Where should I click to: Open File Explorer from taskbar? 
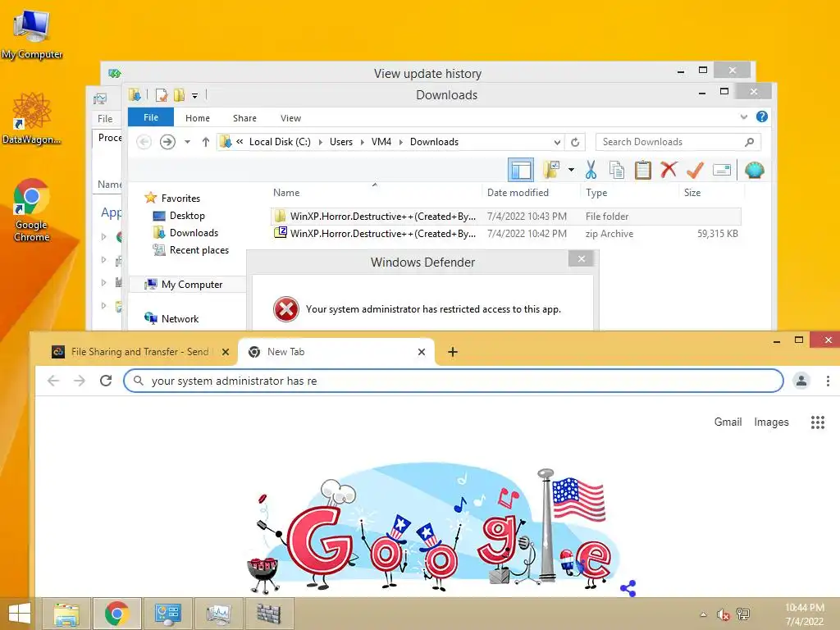pyautogui.click(x=66, y=614)
